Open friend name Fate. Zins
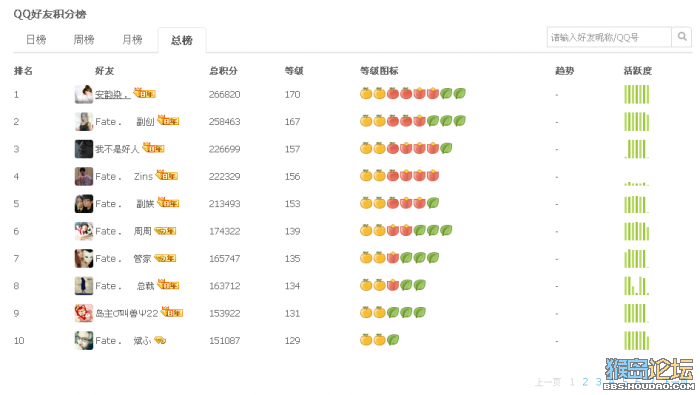This screenshot has width=700, height=395. click(x=124, y=177)
